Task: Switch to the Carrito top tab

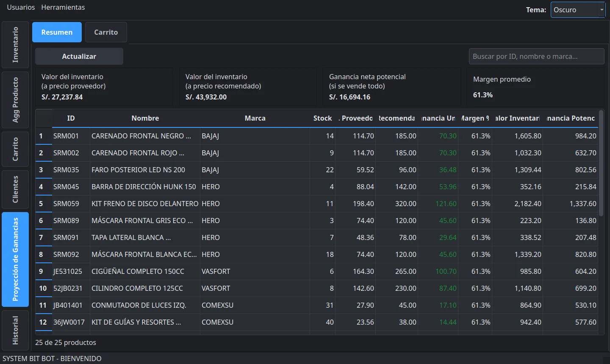Action: click(106, 32)
